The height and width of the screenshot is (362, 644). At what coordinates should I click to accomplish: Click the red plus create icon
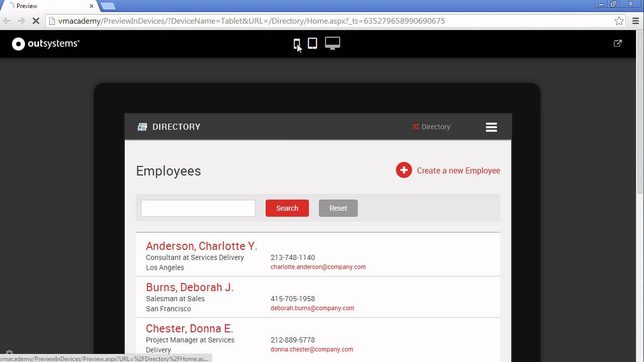click(x=404, y=170)
